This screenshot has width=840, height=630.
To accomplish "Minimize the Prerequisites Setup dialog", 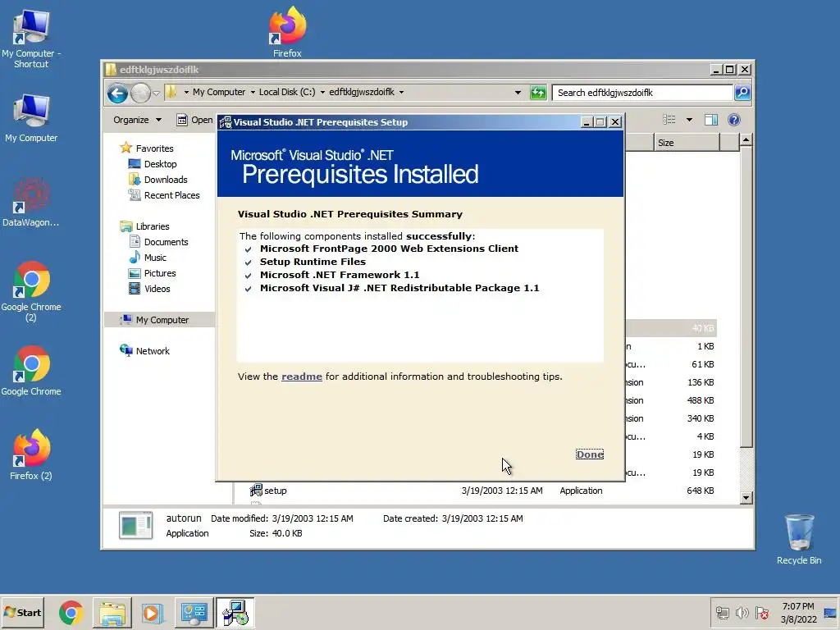I will [x=586, y=122].
